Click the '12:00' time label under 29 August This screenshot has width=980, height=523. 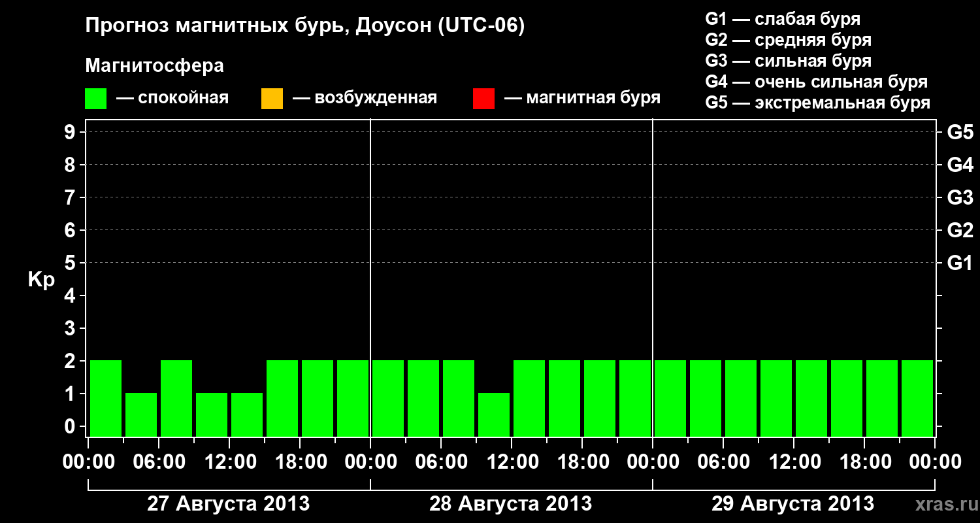coord(794,462)
